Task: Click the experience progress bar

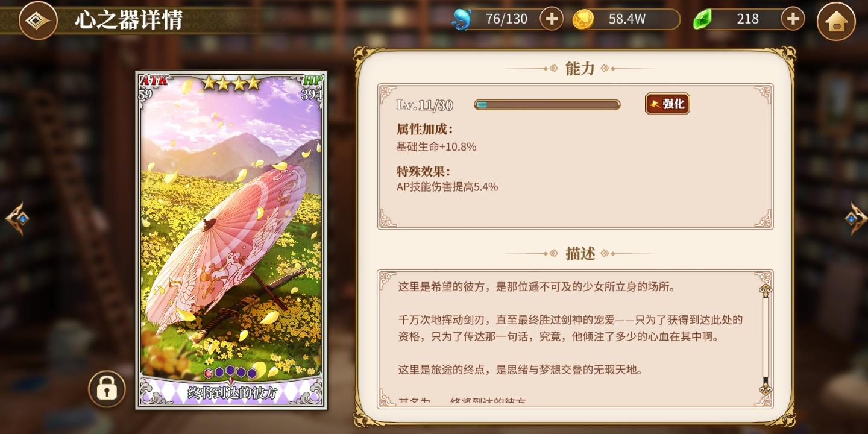Action: [547, 105]
